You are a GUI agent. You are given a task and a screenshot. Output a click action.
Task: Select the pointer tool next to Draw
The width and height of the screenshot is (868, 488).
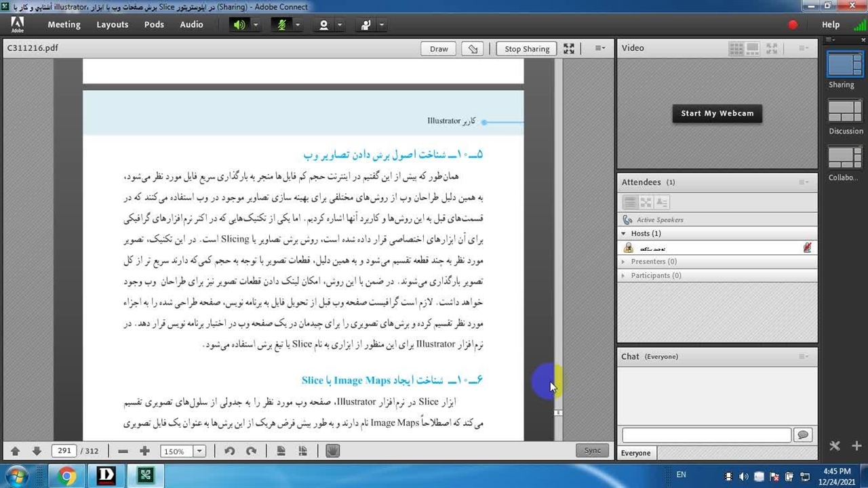(473, 49)
